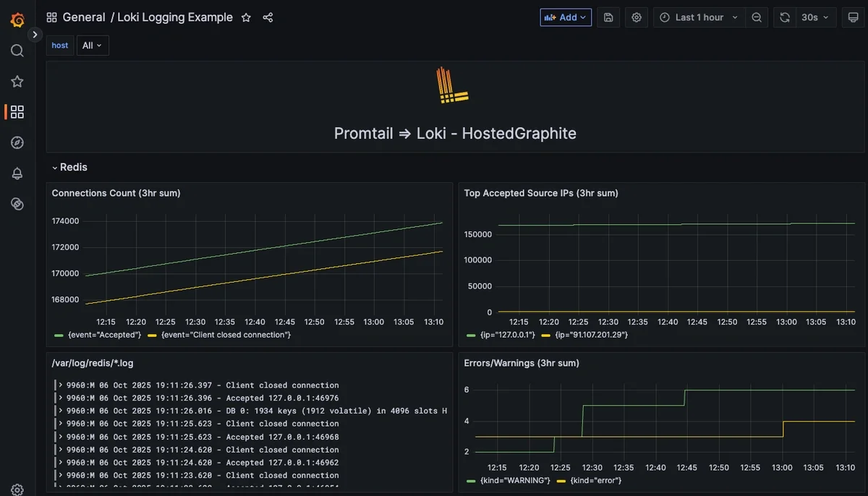Open the Explore compass icon
The width and height of the screenshot is (868, 496).
[17, 142]
